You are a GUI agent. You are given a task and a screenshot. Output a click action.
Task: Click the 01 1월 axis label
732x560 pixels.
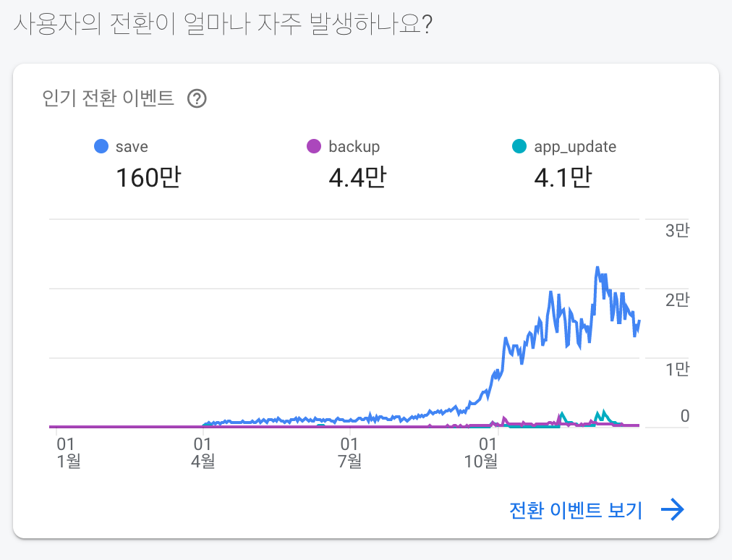[67, 451]
